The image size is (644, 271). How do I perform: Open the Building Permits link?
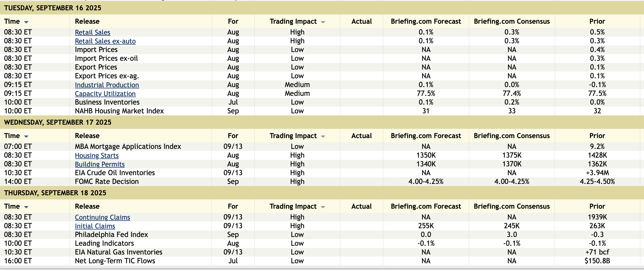pyautogui.click(x=100, y=164)
